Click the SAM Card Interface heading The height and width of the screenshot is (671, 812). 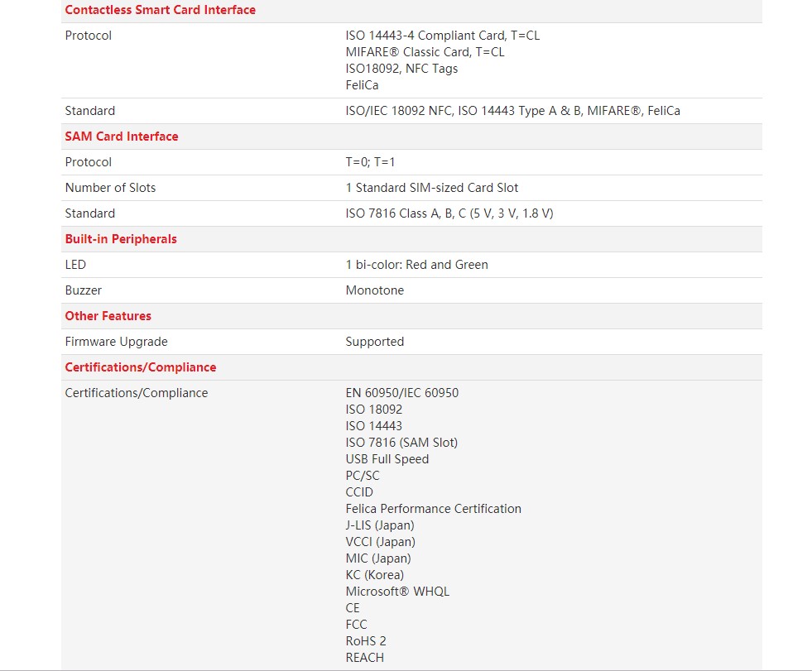(122, 137)
